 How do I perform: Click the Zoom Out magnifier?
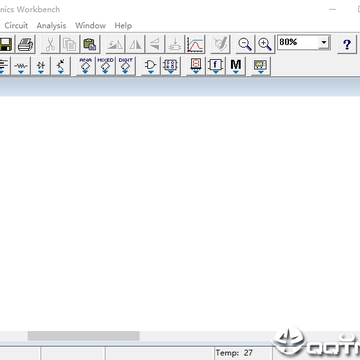click(245, 44)
